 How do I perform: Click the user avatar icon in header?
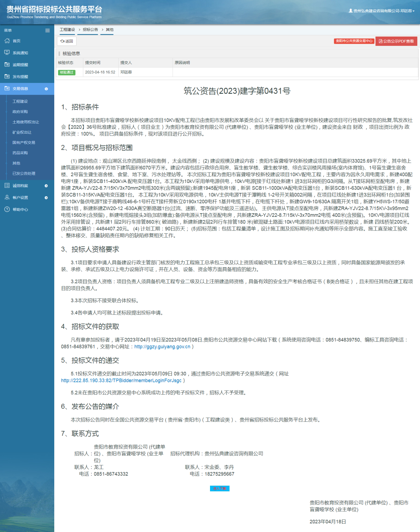click(x=351, y=11)
